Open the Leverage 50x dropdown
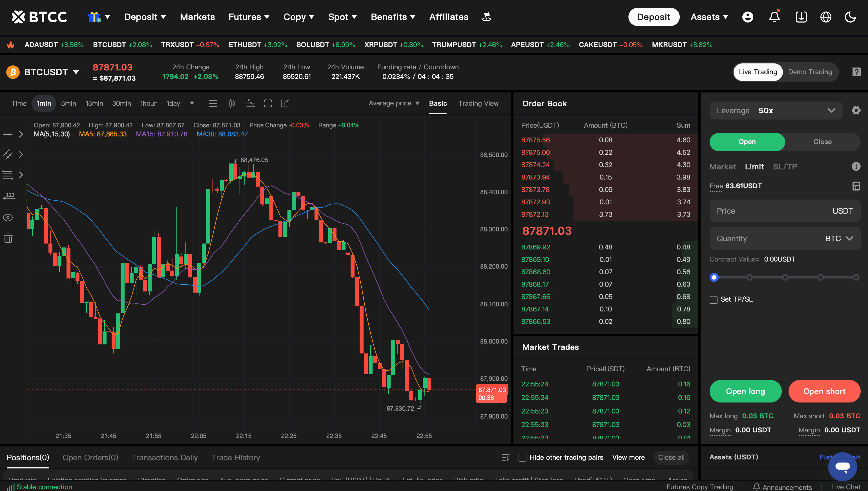 click(x=776, y=110)
